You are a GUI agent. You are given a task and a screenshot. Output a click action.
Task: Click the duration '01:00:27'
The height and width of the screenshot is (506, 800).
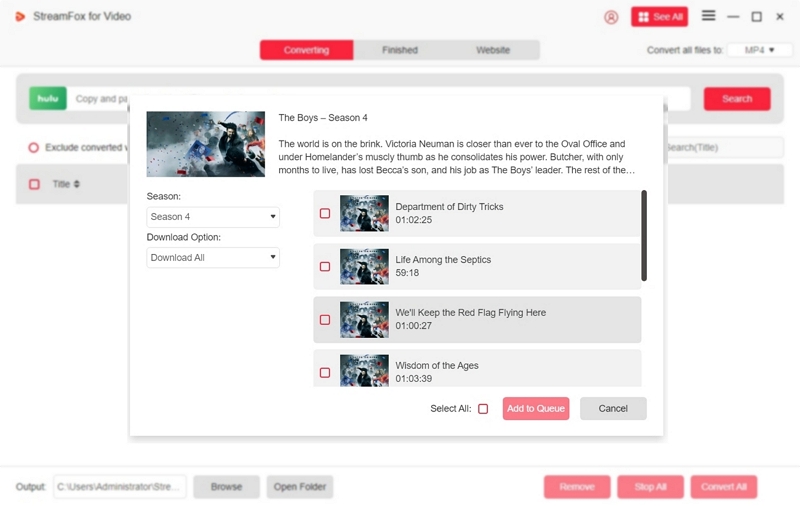tap(414, 326)
